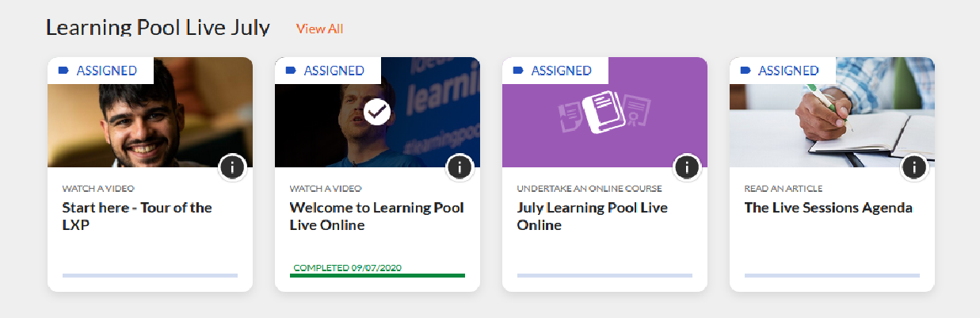Click the Learning Pool Live July heading

(x=158, y=28)
